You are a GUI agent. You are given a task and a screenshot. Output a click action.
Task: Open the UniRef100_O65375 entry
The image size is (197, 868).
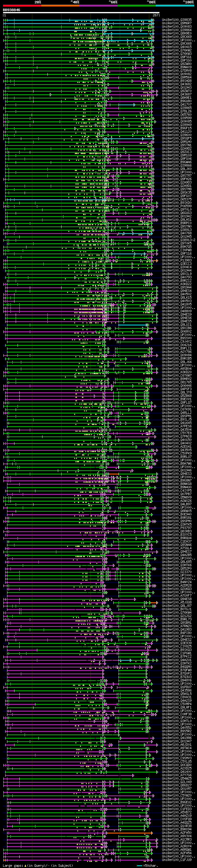[x=177, y=200]
